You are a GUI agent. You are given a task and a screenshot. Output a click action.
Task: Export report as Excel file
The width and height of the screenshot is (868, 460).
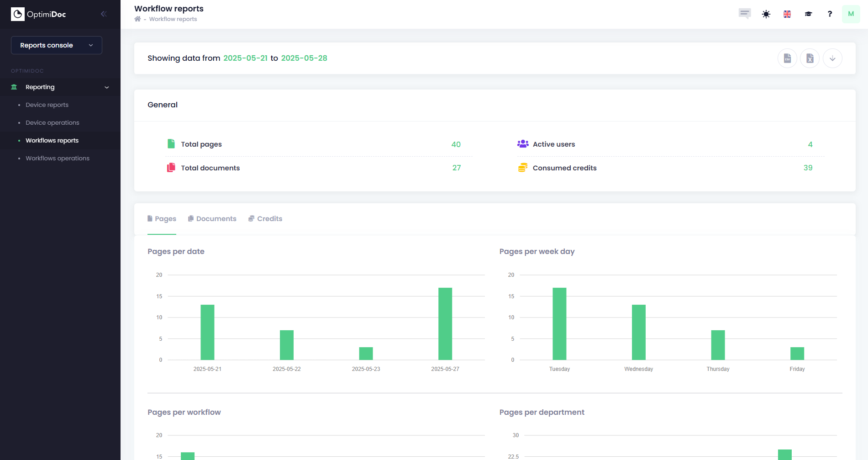click(810, 58)
